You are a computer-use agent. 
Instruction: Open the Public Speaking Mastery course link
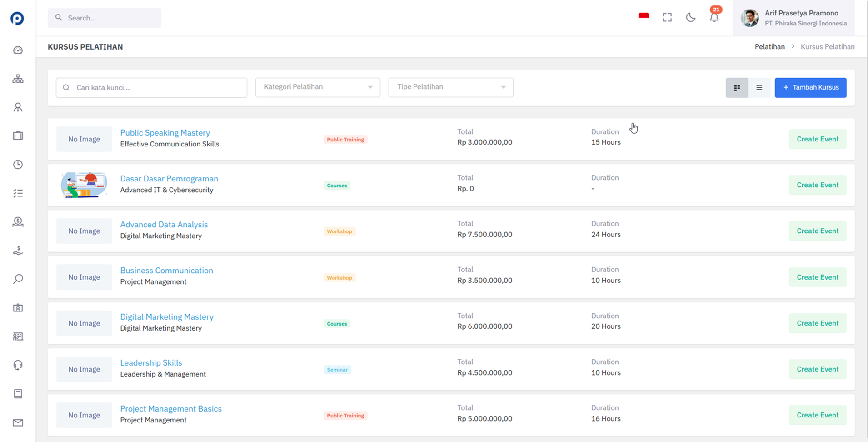(165, 133)
